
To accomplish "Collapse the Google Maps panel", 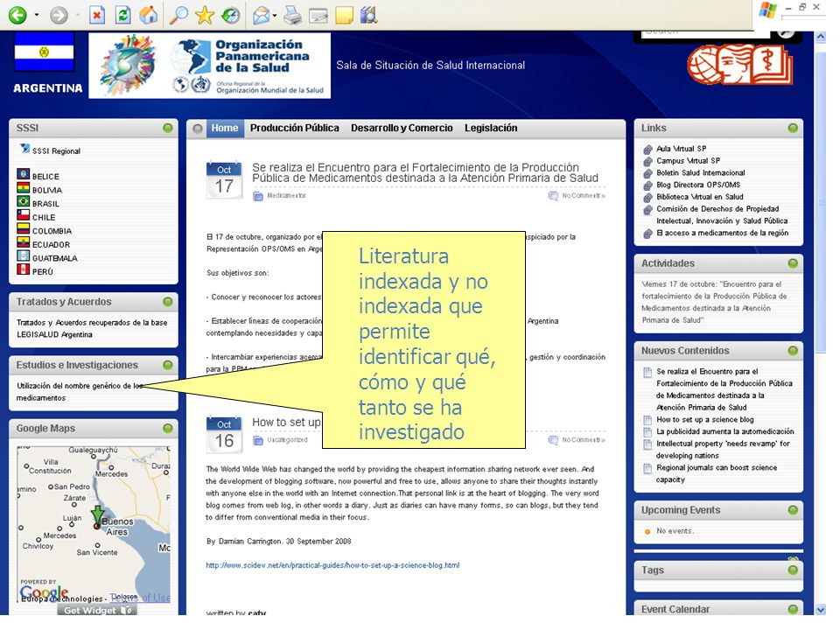I will point(168,428).
